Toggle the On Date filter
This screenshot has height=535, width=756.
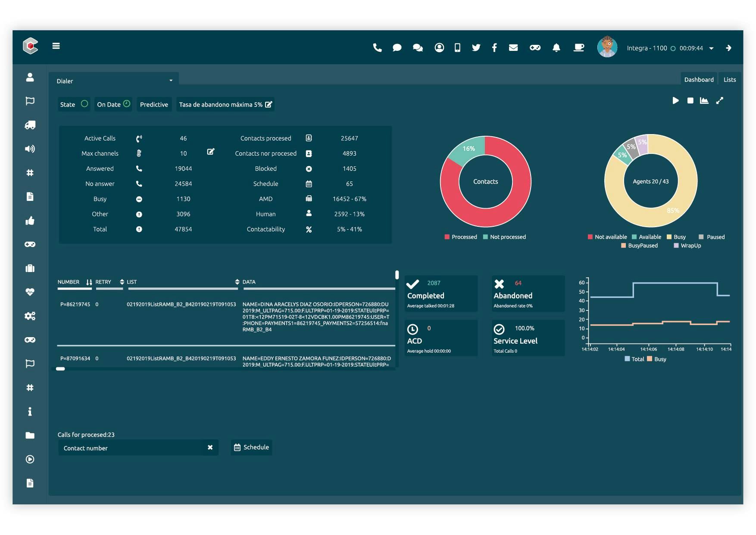tap(112, 104)
